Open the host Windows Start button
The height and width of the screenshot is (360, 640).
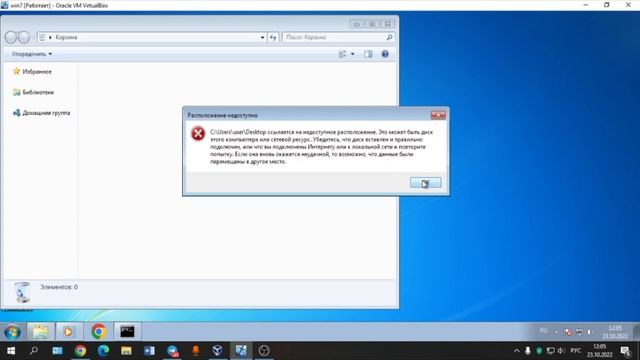click(11, 351)
